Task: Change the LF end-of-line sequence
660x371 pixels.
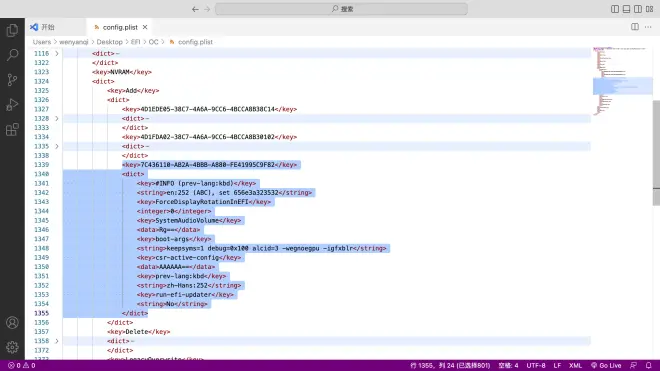Action: 557,366
